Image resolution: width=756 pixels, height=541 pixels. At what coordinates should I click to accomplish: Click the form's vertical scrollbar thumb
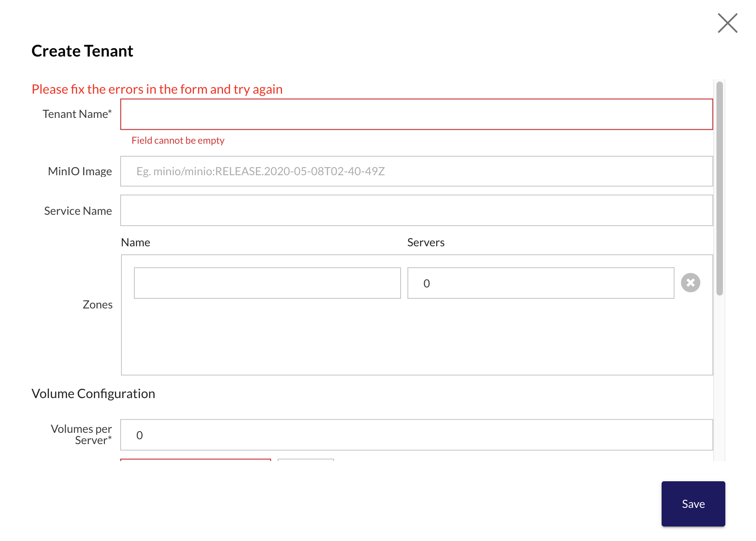click(719, 189)
